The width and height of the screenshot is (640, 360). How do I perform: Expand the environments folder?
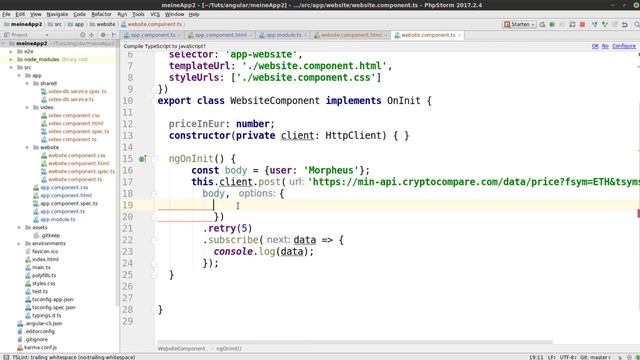tap(19, 243)
